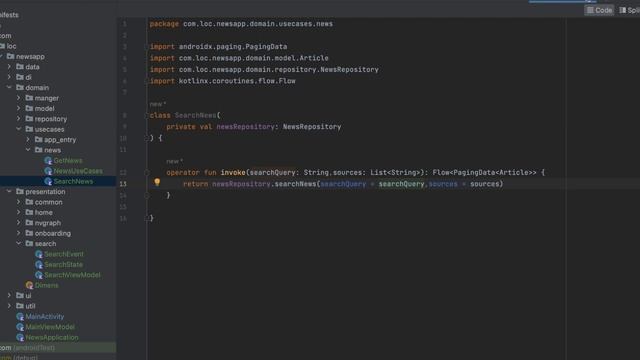Click the onboarding folder icon

click(29, 233)
